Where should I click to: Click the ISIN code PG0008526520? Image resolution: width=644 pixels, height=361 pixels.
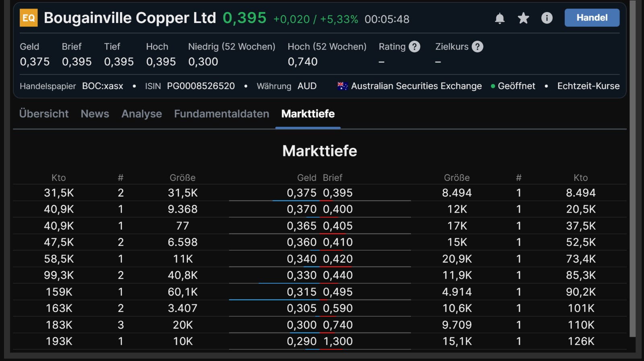pos(201,86)
